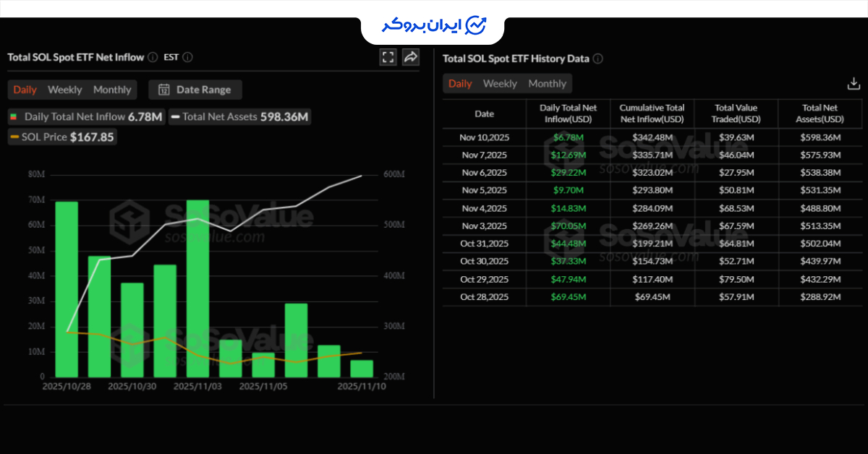
Task: Click the Oct 28,2025 row date cell
Action: 484,296
